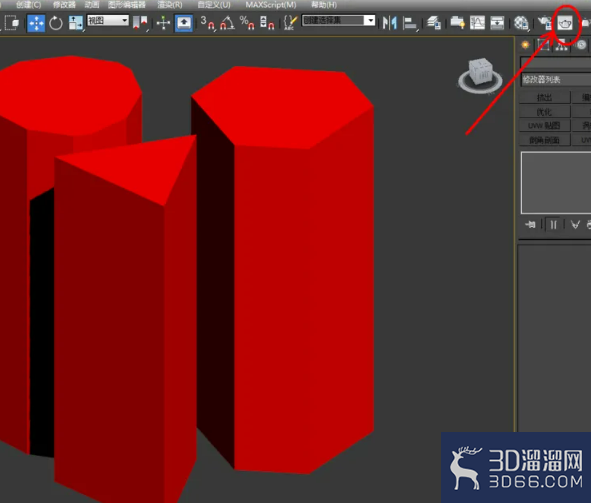Open the 自定义(U) menu

pos(214,5)
